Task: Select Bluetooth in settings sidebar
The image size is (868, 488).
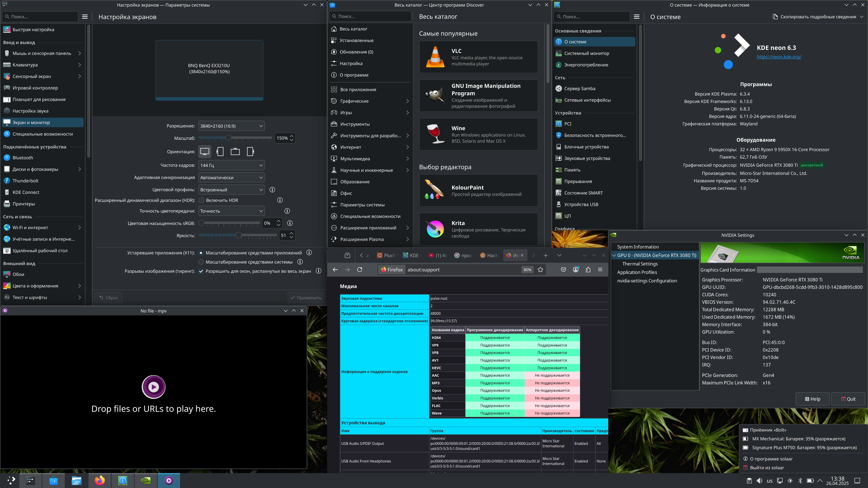Action: (42, 158)
